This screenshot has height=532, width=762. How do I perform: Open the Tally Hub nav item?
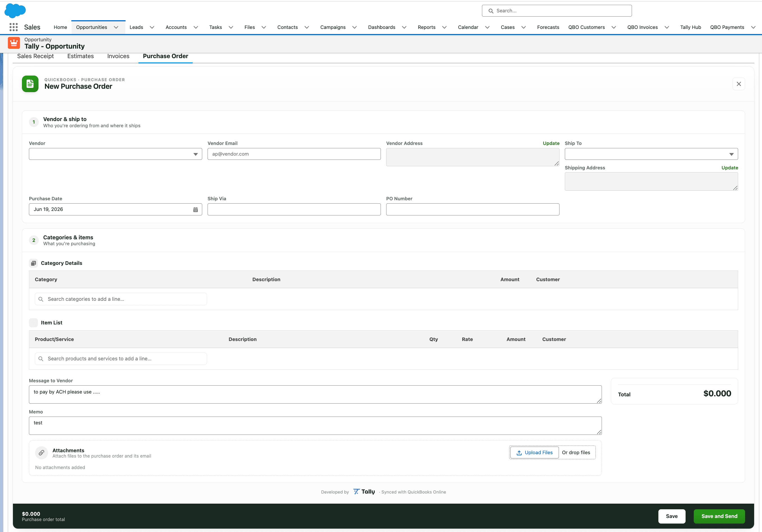point(690,27)
